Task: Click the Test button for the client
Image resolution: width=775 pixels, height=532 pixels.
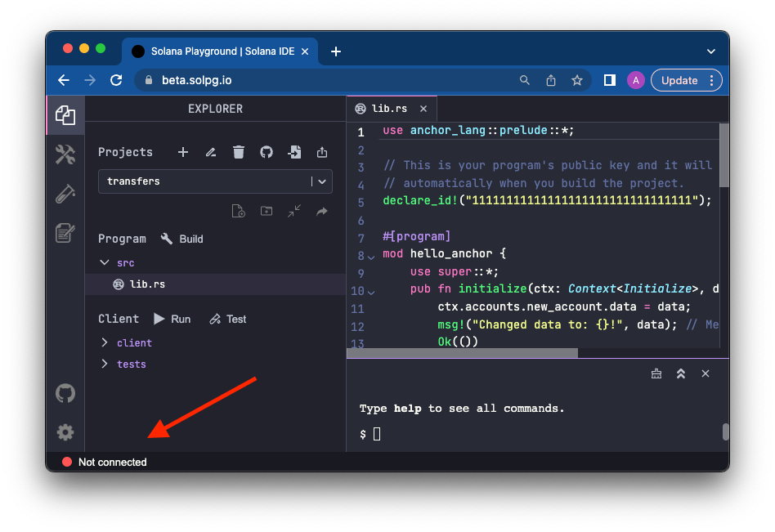Action: tap(227, 319)
